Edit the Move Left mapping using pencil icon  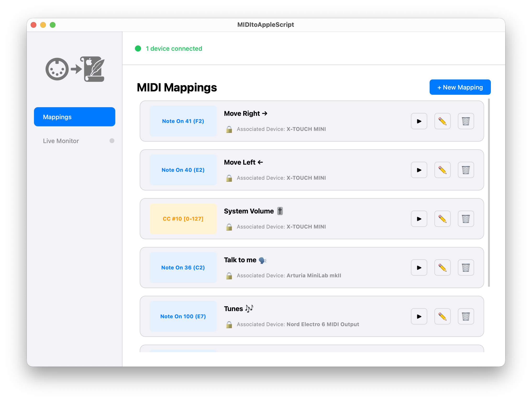pos(442,170)
